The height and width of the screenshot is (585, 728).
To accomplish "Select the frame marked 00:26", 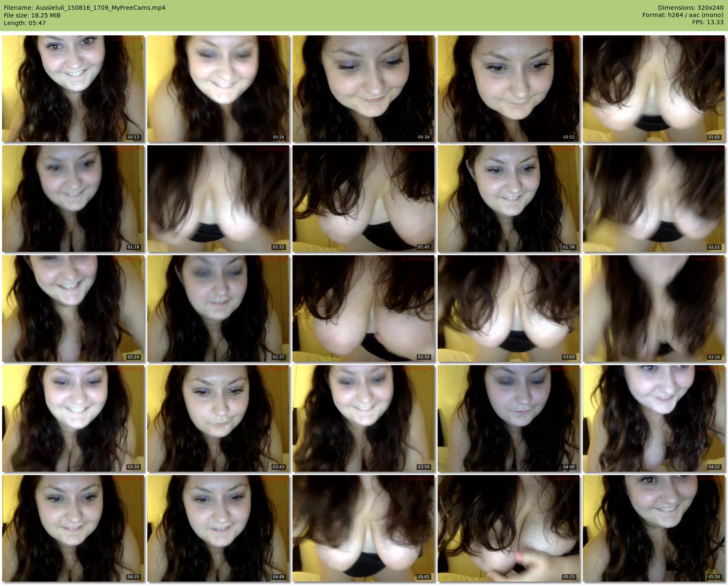I will tap(218, 89).
